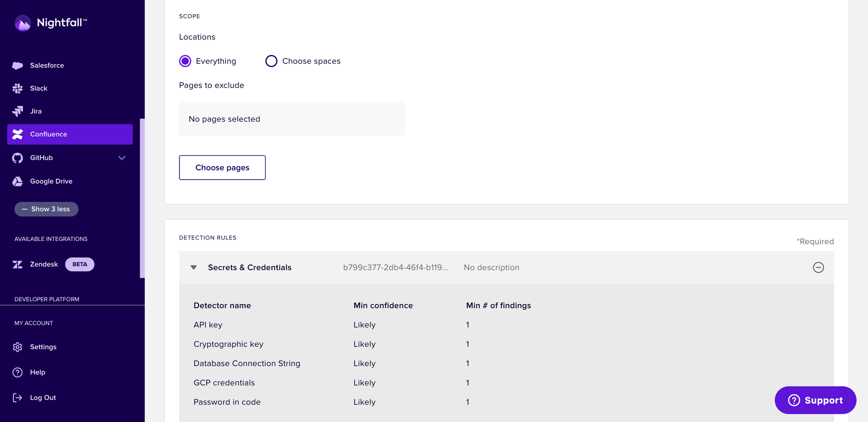Click the Min confidence column header
Image resolution: width=868 pixels, height=422 pixels.
click(383, 305)
